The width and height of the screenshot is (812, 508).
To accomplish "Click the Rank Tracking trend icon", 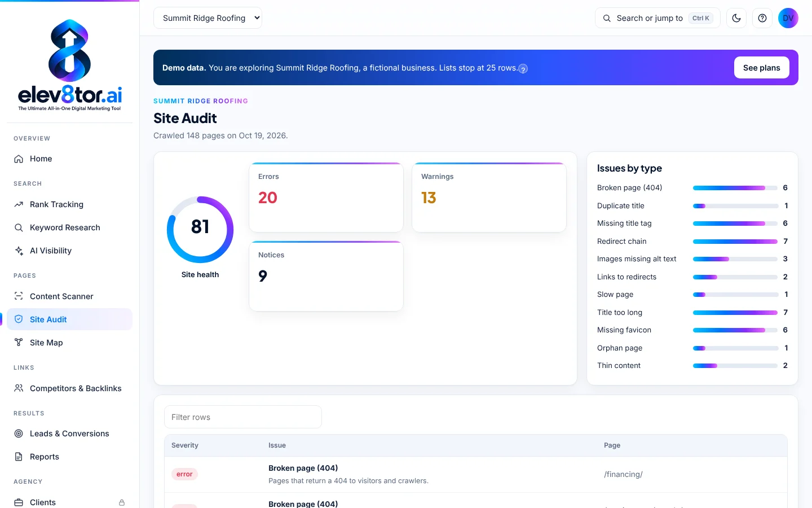I will 19,204.
